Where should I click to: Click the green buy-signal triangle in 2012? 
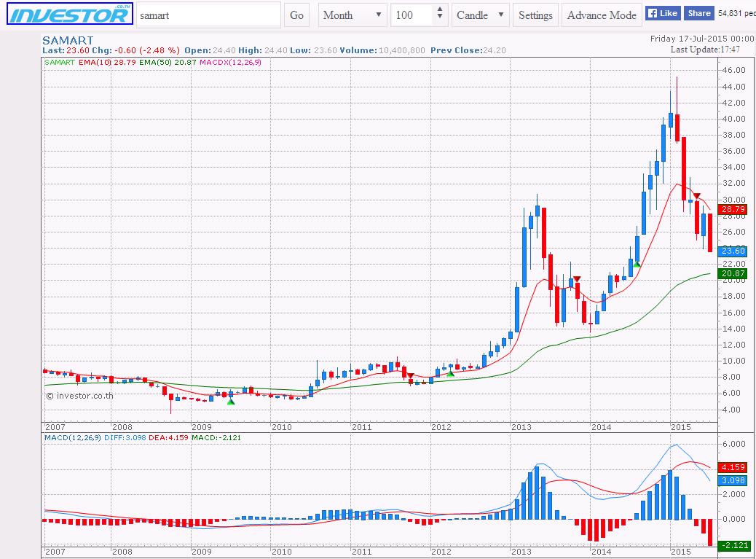451,373
